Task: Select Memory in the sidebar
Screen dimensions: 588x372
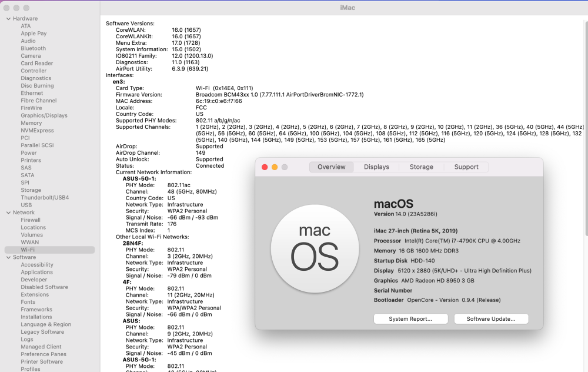Action: (31, 123)
